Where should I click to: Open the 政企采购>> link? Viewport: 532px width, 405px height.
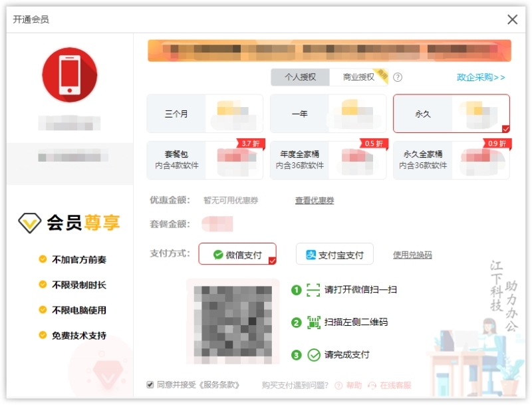pyautogui.click(x=481, y=77)
